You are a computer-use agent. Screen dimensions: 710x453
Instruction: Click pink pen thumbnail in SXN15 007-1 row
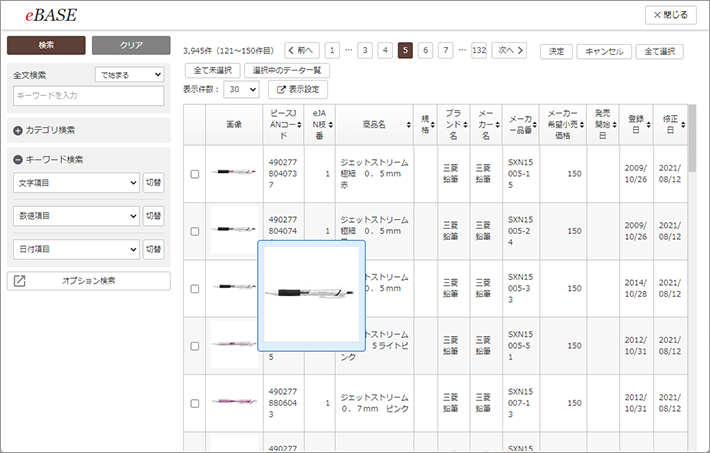point(234,401)
